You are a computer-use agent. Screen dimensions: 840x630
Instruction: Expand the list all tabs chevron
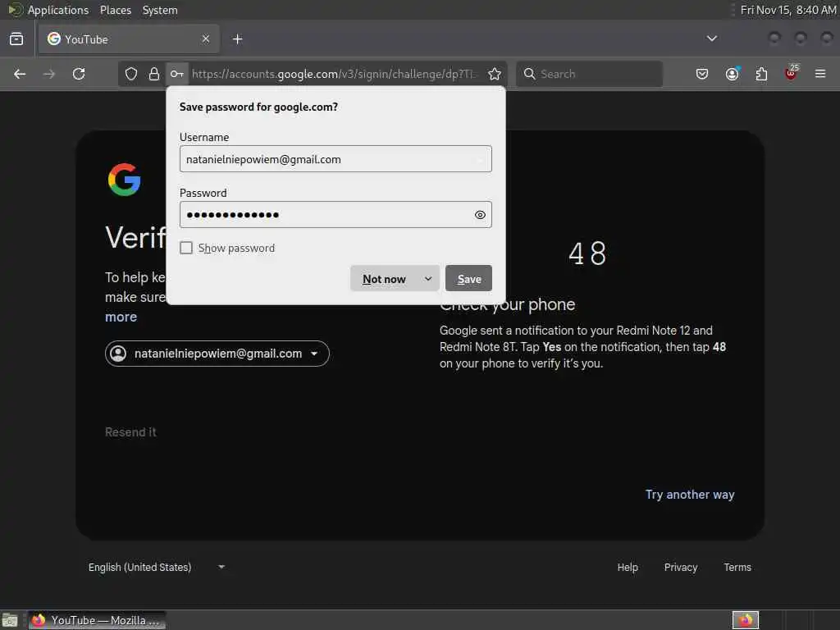[x=712, y=39]
